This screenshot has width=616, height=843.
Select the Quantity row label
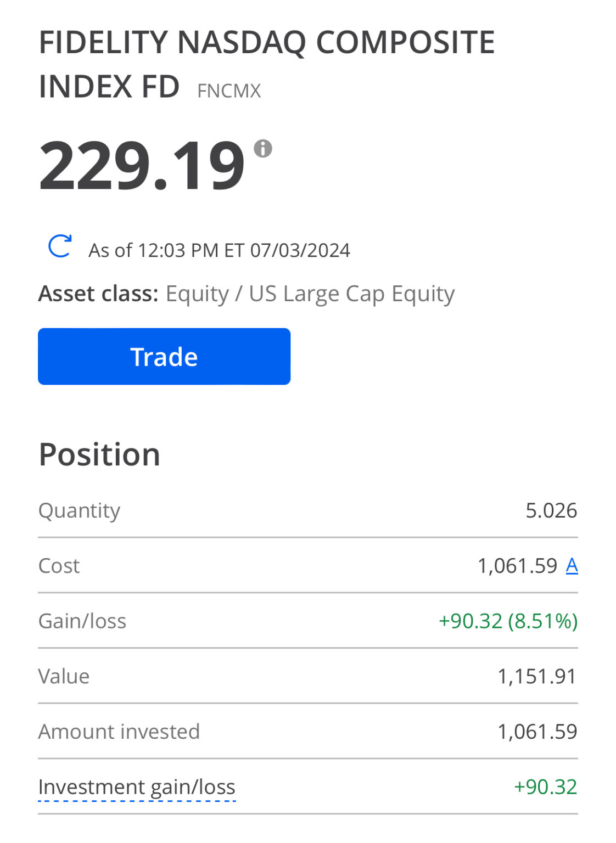79,510
